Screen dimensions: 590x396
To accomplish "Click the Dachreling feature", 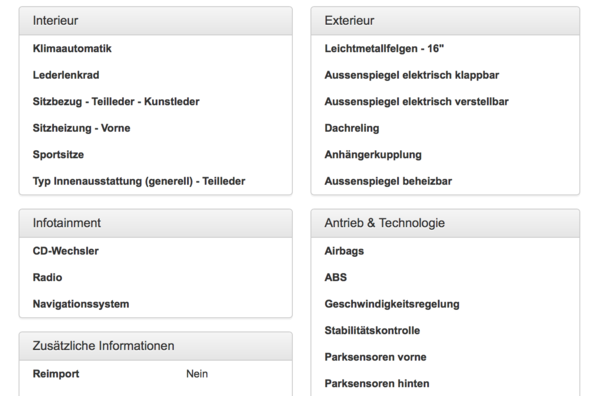I will [352, 128].
